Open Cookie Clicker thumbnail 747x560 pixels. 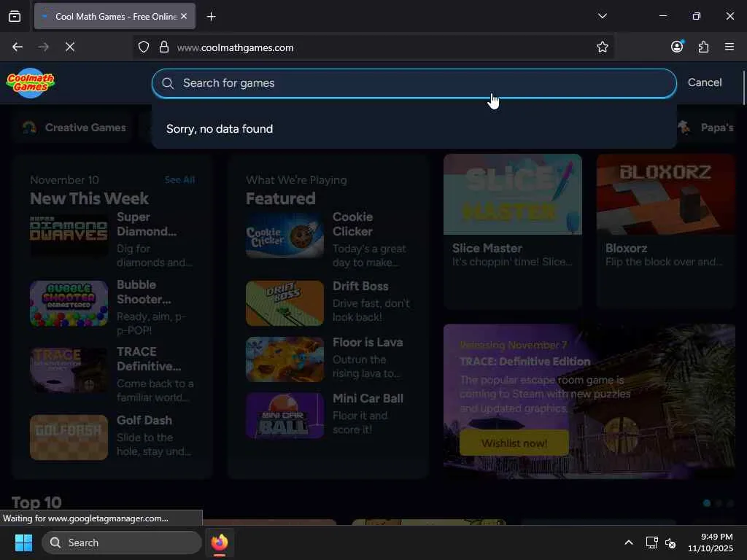(x=285, y=236)
